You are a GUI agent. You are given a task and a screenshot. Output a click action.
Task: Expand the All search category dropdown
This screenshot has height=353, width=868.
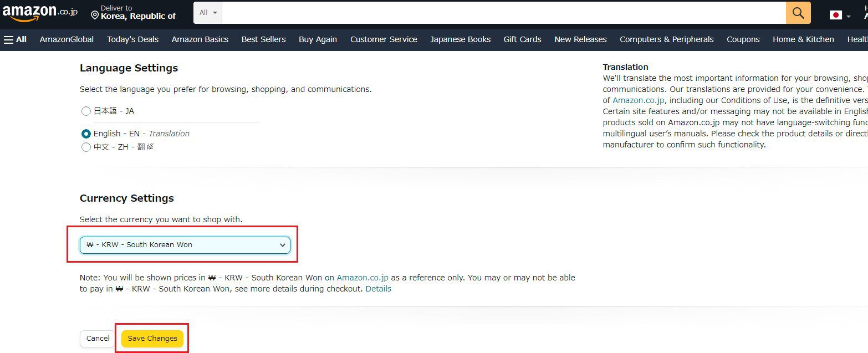coord(208,13)
